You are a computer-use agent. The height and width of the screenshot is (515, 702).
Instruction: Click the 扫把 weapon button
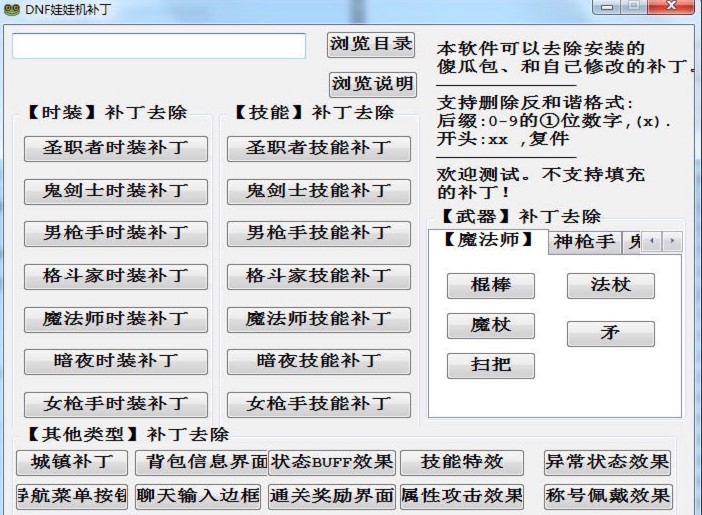click(x=491, y=366)
